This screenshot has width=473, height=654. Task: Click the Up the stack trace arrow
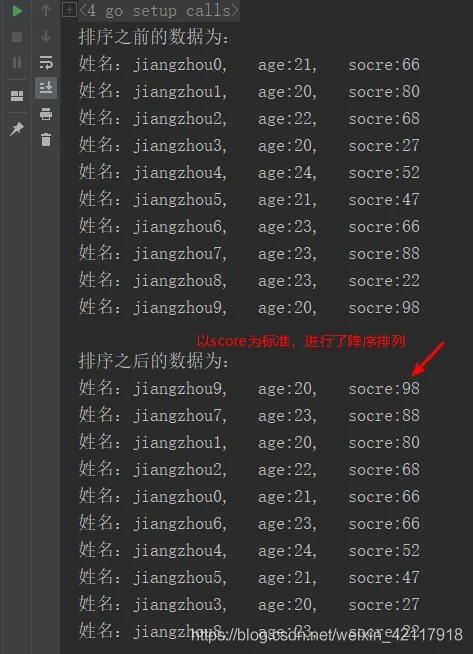(x=46, y=10)
